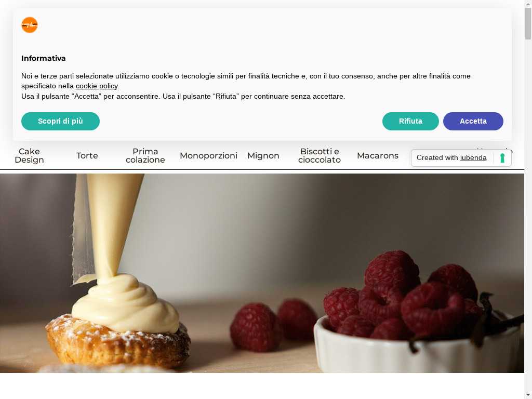Go to the Macarons category
This screenshot has height=399, width=532.
pyautogui.click(x=378, y=156)
